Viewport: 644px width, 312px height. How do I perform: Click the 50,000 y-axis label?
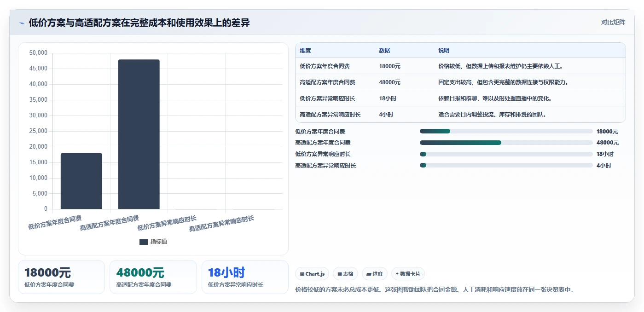tap(38, 53)
